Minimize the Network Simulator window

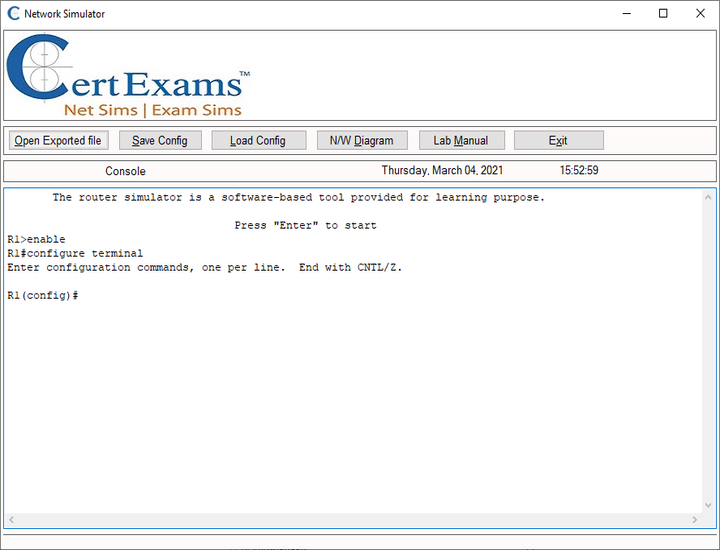coord(627,14)
